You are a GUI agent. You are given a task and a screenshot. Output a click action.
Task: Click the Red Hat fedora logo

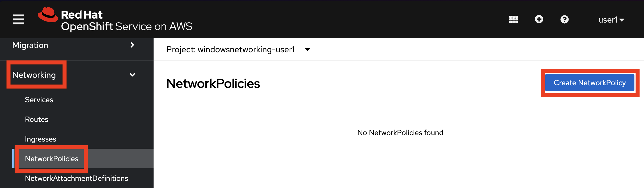(x=48, y=15)
